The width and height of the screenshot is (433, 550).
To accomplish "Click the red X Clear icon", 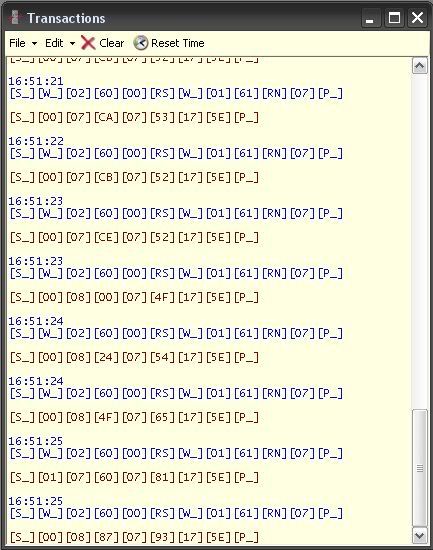I will point(88,43).
